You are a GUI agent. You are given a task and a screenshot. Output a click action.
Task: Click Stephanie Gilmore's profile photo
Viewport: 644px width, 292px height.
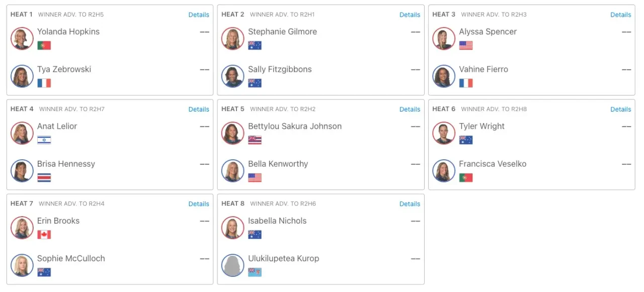pyautogui.click(x=233, y=39)
